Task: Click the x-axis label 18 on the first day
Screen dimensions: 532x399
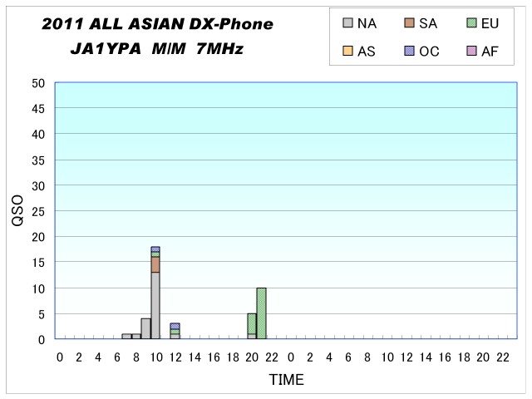Action: click(233, 357)
